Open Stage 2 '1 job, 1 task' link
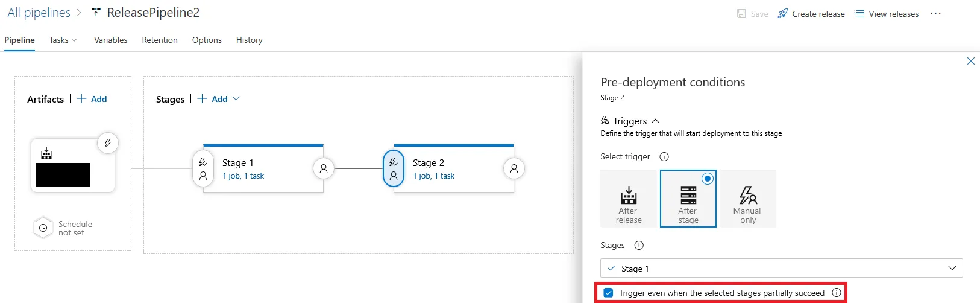980x303 pixels. pos(433,176)
